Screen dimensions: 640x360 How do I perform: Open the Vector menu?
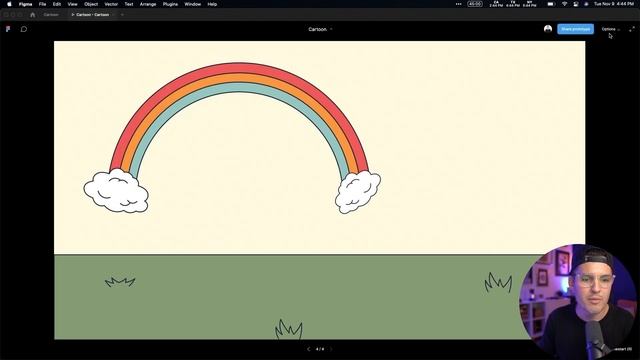click(111, 4)
